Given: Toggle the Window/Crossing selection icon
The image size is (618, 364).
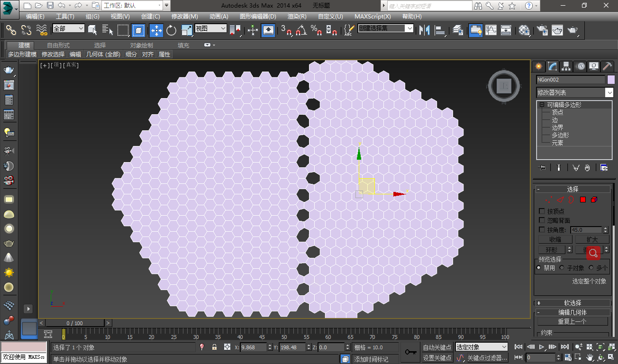Looking at the screenshot, I should (x=139, y=30).
